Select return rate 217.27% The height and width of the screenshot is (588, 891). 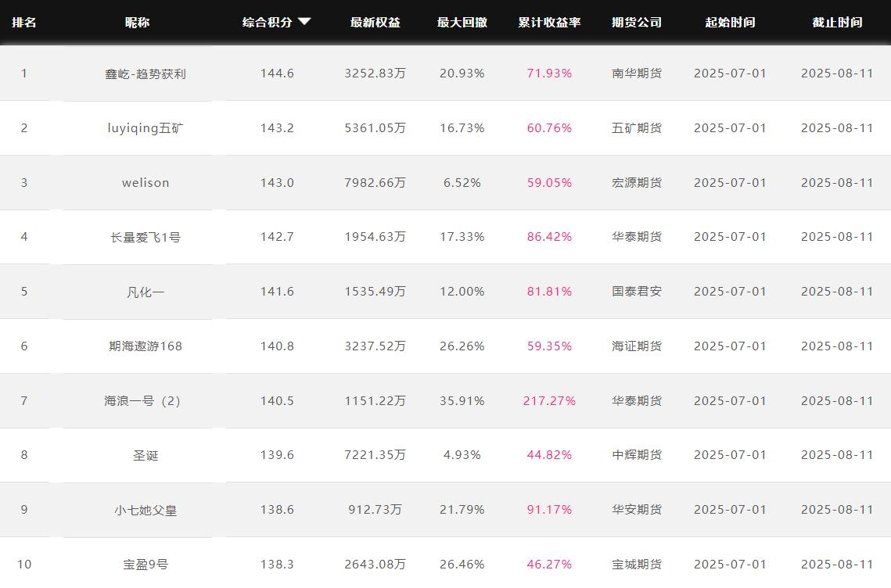point(549,400)
